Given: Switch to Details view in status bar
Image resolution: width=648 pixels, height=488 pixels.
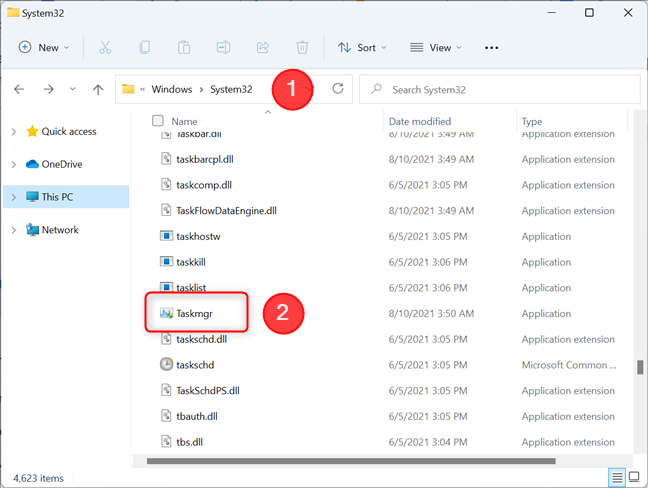Looking at the screenshot, I should (x=617, y=478).
